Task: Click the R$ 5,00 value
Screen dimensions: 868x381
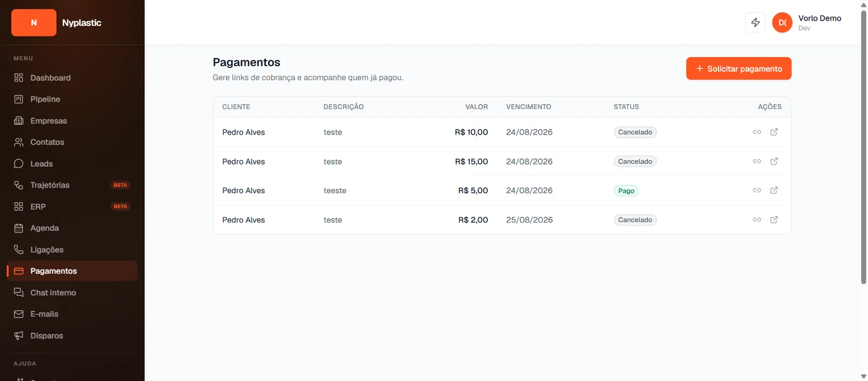Action: (473, 190)
